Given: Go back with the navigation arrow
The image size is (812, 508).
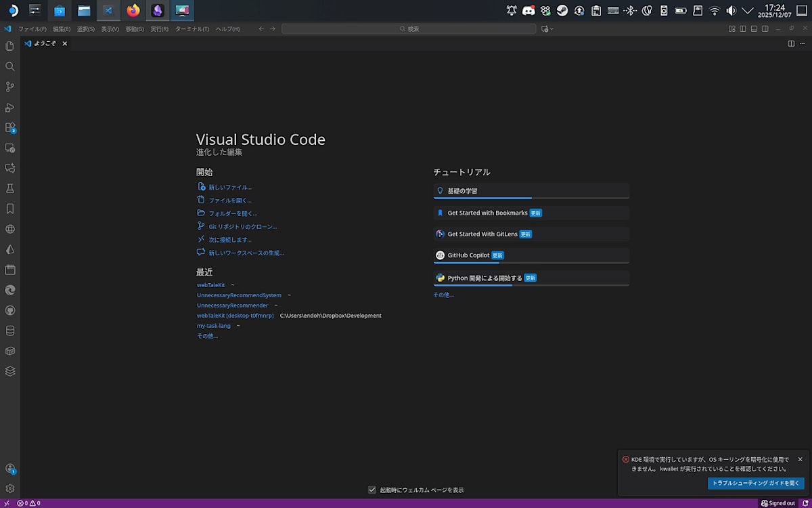Looking at the screenshot, I should (261, 28).
